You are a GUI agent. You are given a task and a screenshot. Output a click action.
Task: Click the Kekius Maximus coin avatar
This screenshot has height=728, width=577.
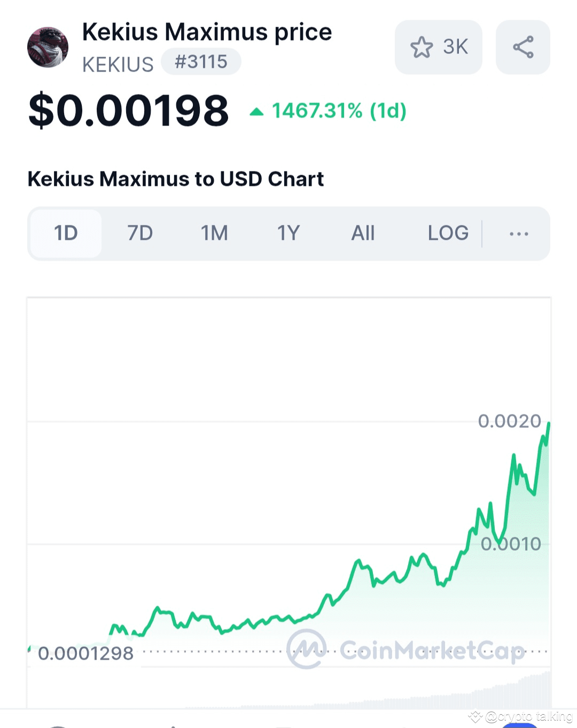click(x=48, y=48)
